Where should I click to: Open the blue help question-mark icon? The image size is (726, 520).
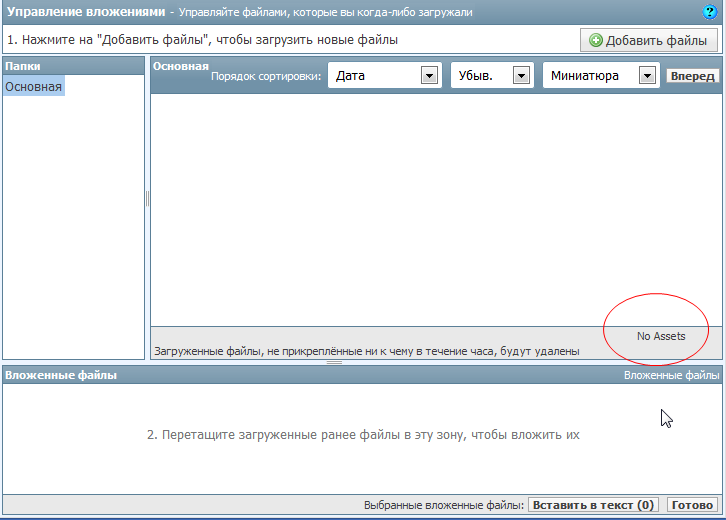click(709, 12)
